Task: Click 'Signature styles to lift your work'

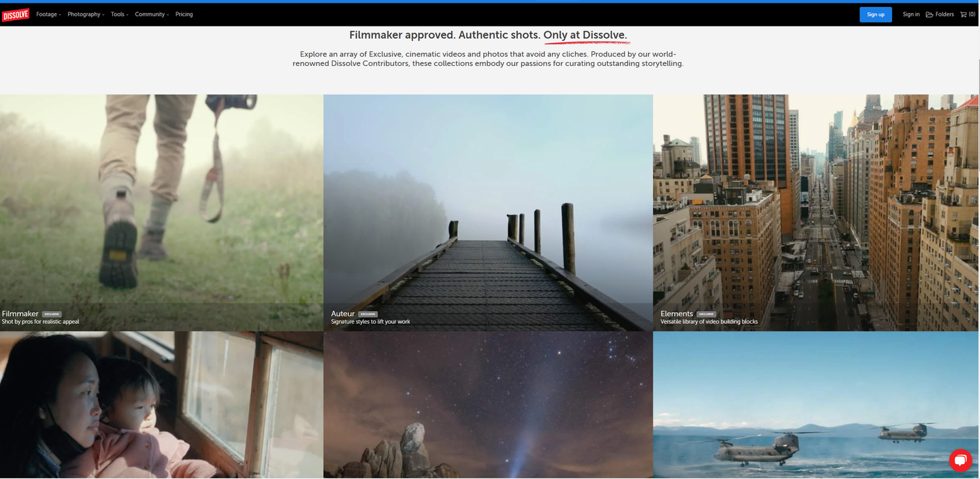Action: [x=371, y=322]
